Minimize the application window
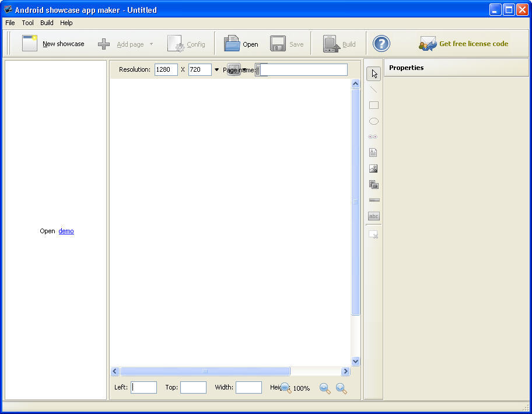This screenshot has height=414, width=532. (495, 10)
